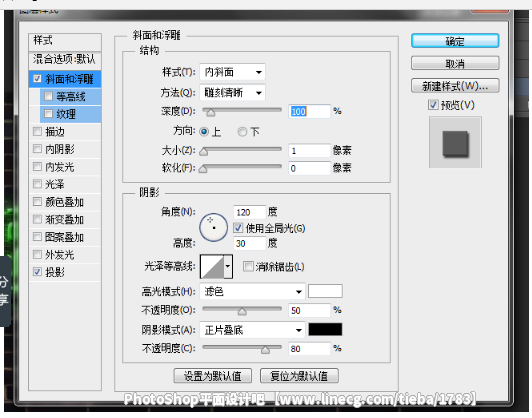Screen dimensions: 532x418
Task: Click 新建样式(W)... button
Action: 455,86
